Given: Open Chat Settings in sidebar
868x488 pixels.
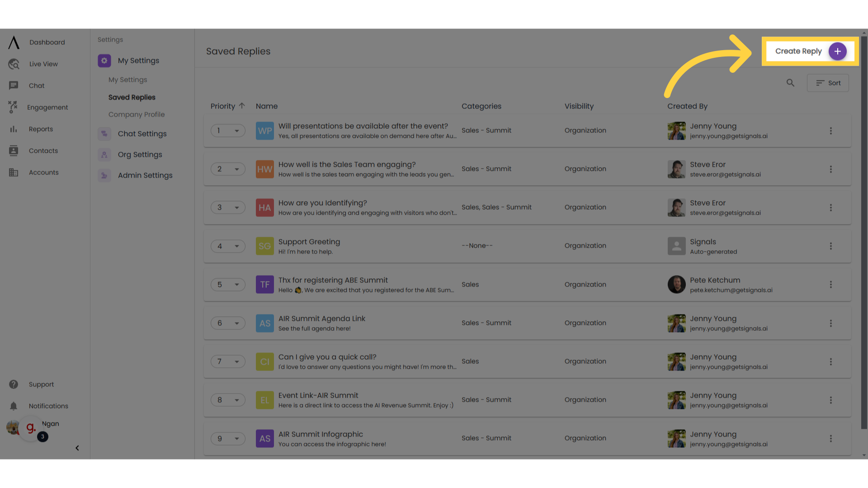Looking at the screenshot, I should [142, 133].
